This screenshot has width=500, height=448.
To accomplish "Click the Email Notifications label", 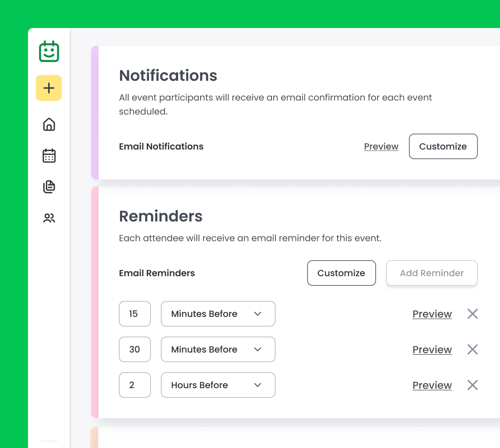I will (161, 146).
